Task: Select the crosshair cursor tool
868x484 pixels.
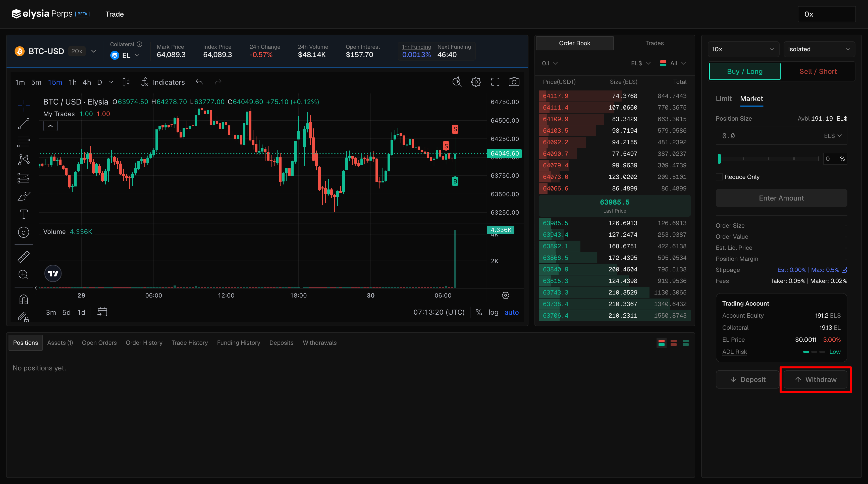Action: pos(24,106)
